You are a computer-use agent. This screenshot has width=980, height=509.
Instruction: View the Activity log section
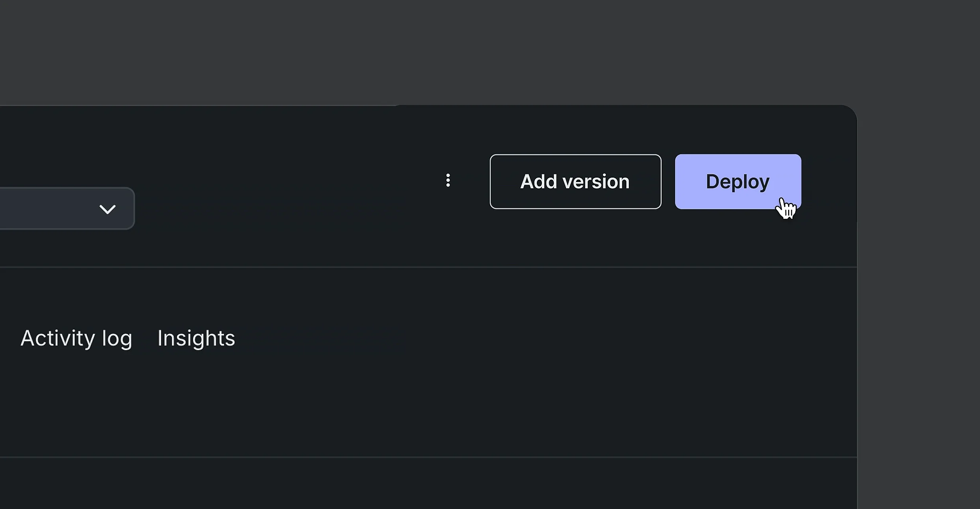point(76,339)
